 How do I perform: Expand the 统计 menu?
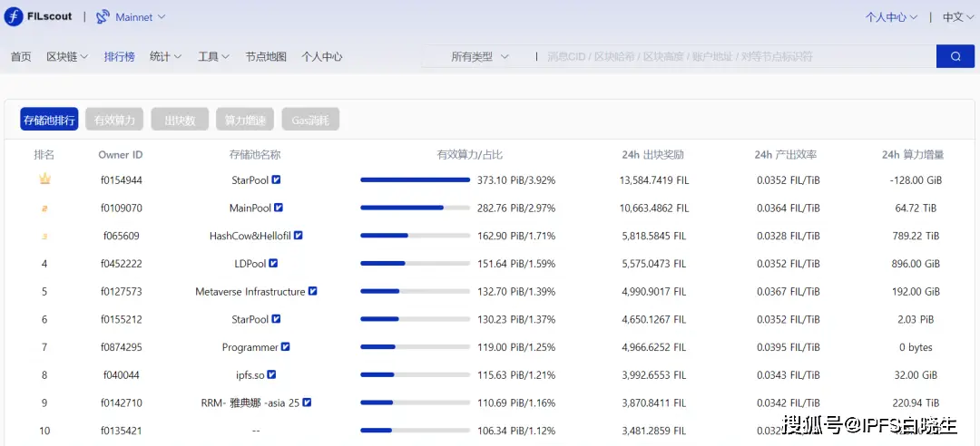click(x=166, y=56)
